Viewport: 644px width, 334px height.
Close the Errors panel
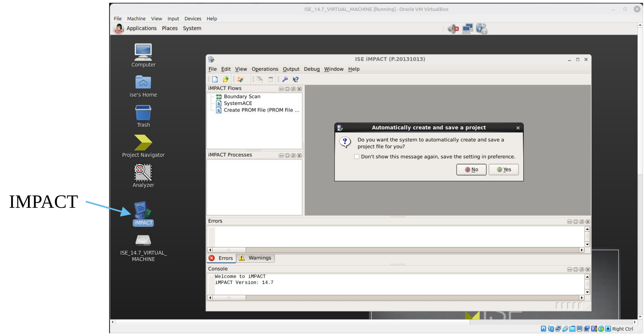pos(588,222)
